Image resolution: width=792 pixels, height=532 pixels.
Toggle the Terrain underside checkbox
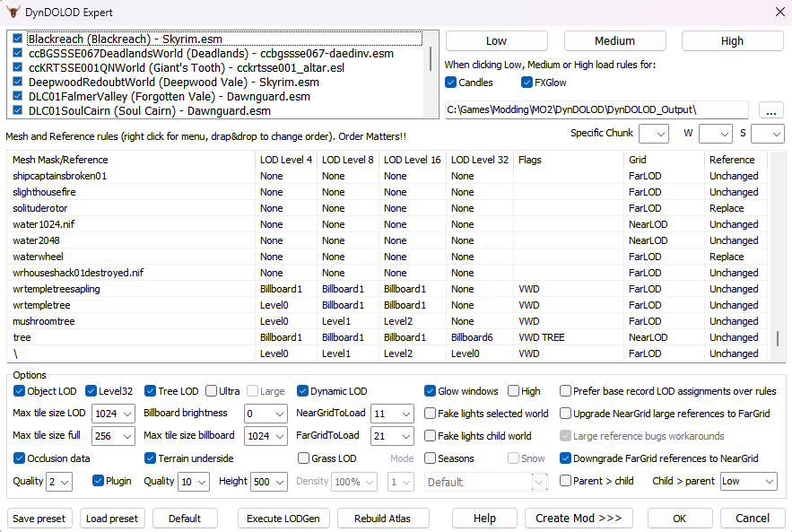(x=150, y=458)
